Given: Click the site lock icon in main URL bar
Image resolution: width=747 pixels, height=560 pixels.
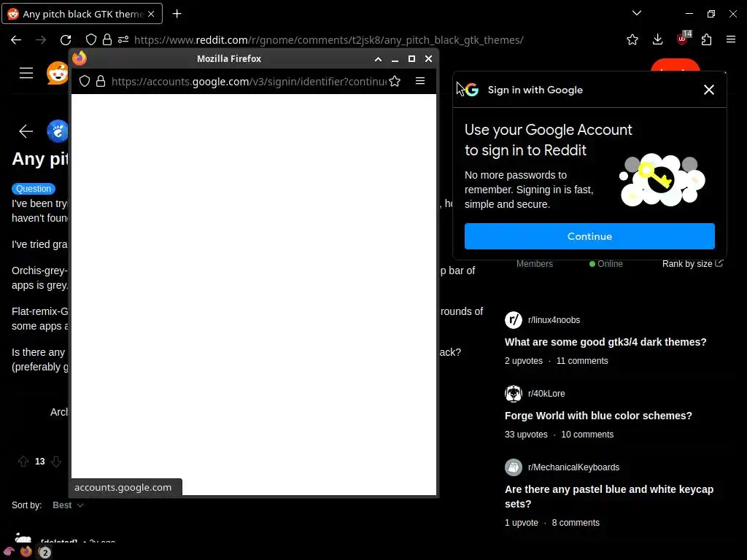Looking at the screenshot, I should pyautogui.click(x=107, y=39).
